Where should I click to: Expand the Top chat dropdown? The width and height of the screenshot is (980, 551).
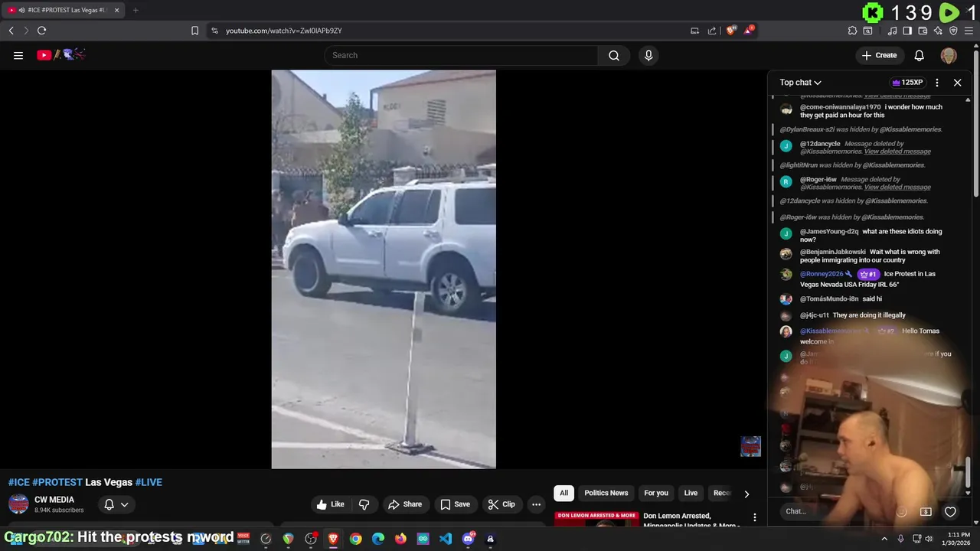point(801,82)
